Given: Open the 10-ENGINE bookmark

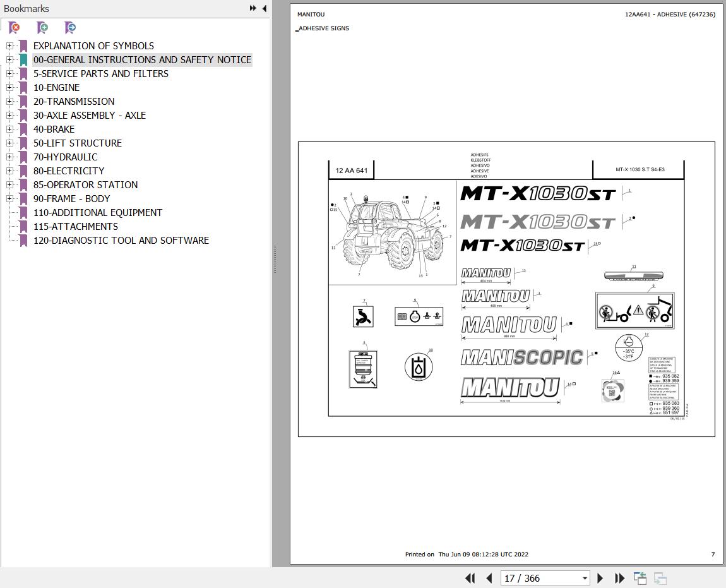Looking at the screenshot, I should coord(56,88).
